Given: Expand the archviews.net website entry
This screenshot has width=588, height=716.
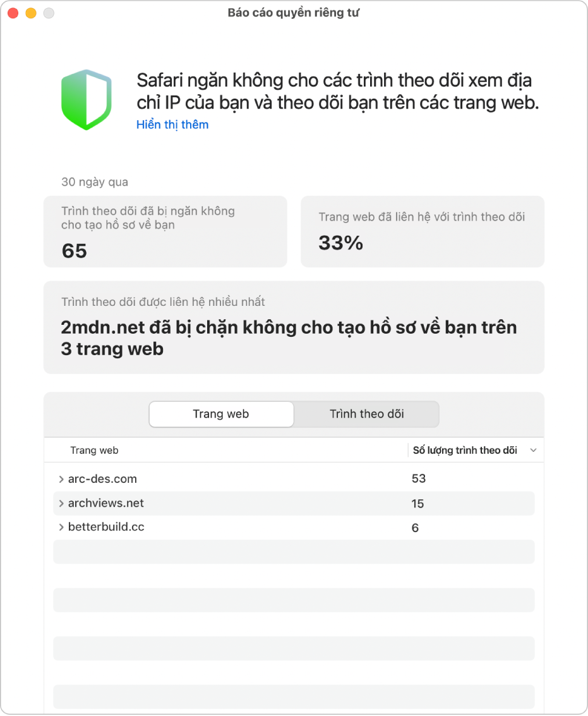Looking at the screenshot, I should coord(61,503).
